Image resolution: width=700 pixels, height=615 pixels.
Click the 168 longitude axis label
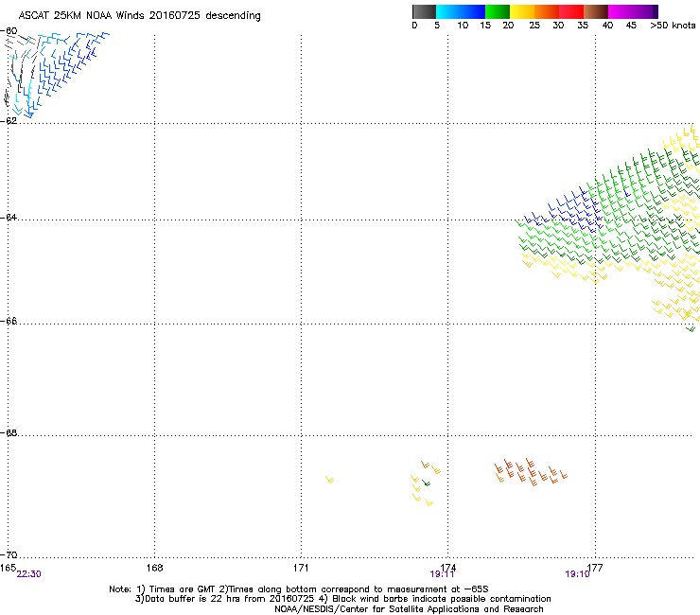pos(154,568)
